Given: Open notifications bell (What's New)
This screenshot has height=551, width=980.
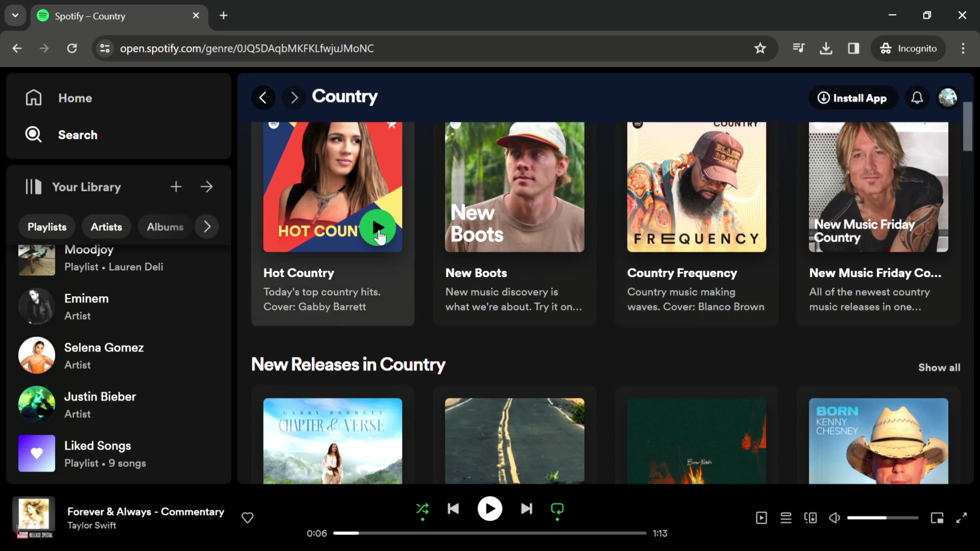Looking at the screenshot, I should pos(917,98).
